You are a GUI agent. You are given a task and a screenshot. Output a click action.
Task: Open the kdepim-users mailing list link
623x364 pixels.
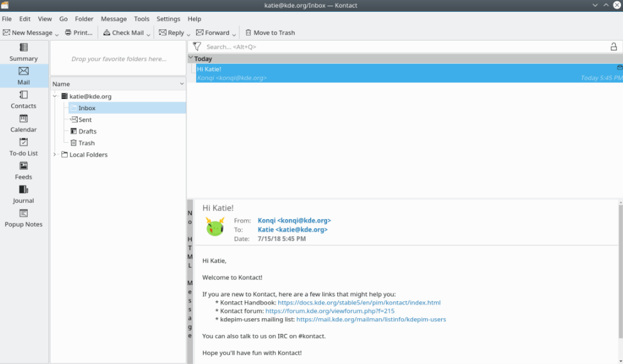pyautogui.click(x=371, y=319)
